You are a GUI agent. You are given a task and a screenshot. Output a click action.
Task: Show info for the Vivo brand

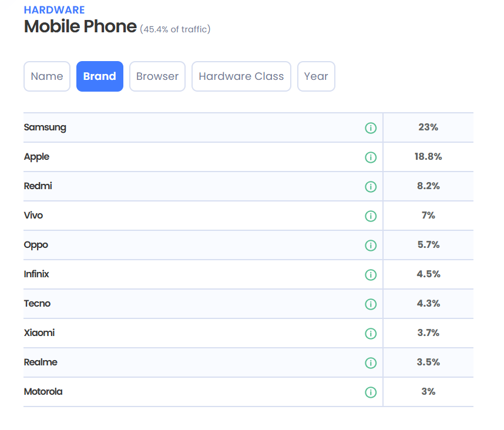click(371, 216)
